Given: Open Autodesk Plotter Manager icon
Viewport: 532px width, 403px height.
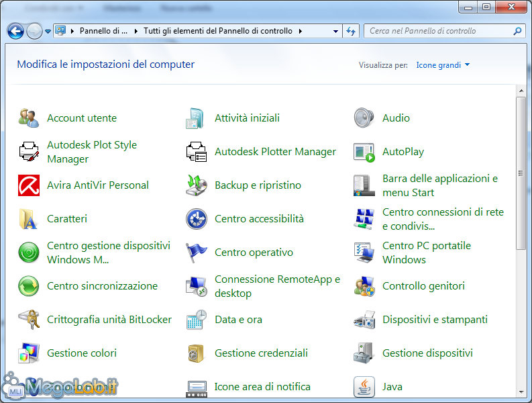Looking at the screenshot, I should tap(196, 152).
